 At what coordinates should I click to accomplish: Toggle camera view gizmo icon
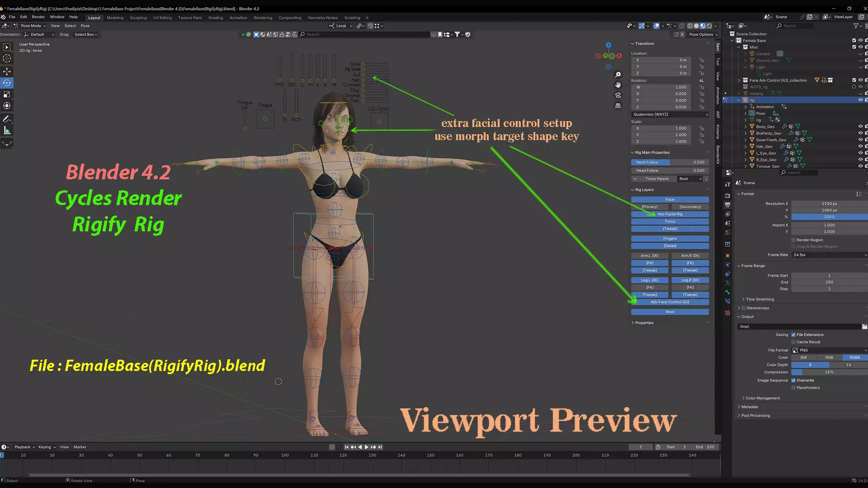pyautogui.click(x=618, y=95)
